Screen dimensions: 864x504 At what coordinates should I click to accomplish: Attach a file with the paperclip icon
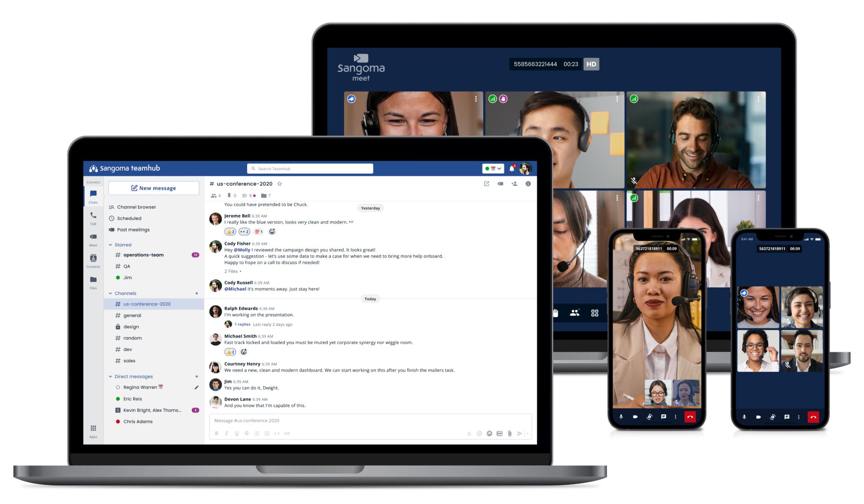tap(510, 434)
